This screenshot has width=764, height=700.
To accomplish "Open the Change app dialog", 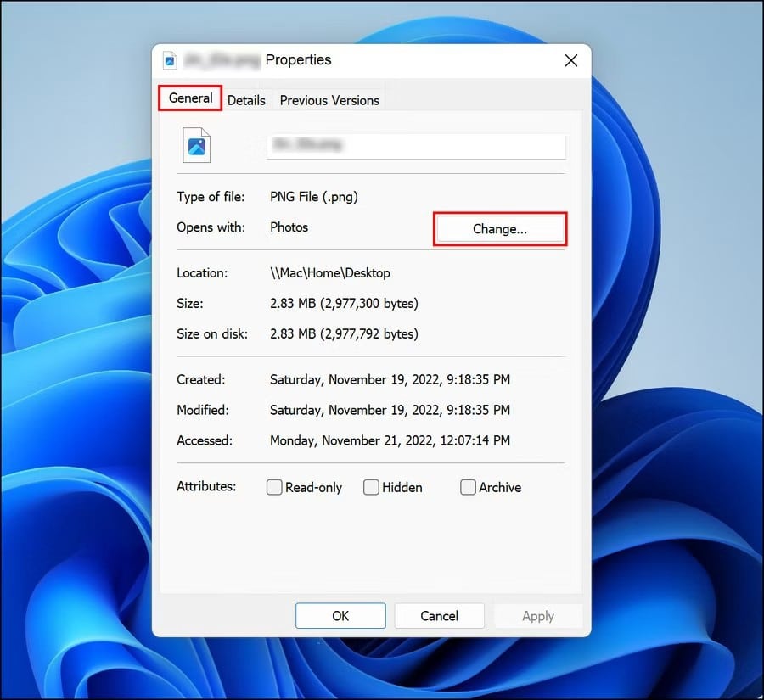I will coord(499,228).
